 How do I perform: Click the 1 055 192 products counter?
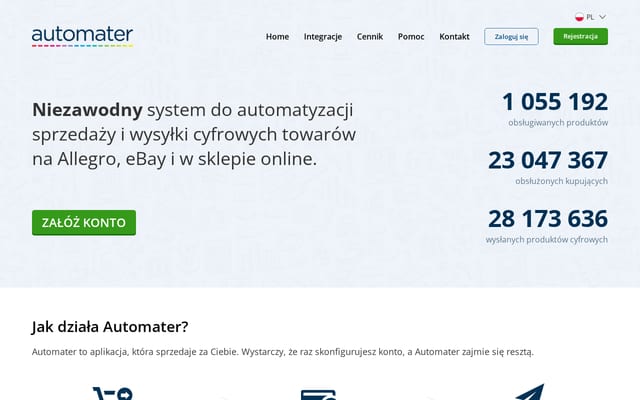coord(555,102)
